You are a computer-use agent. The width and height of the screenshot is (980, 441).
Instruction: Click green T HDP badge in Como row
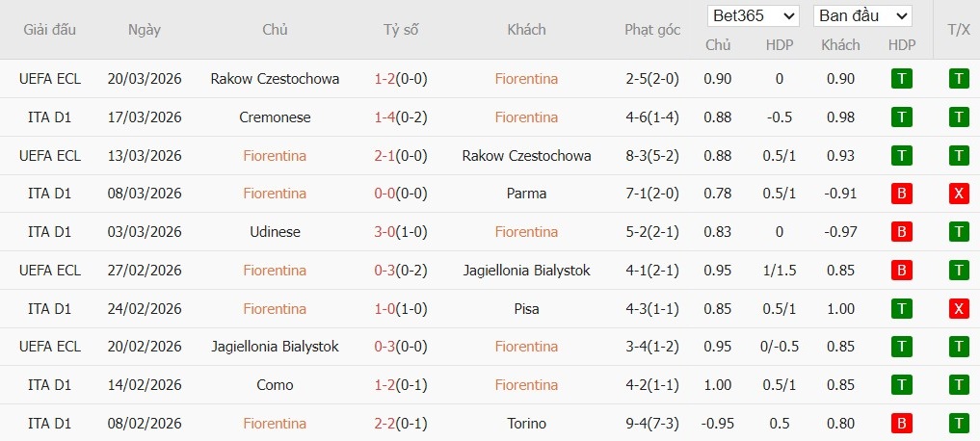point(902,385)
